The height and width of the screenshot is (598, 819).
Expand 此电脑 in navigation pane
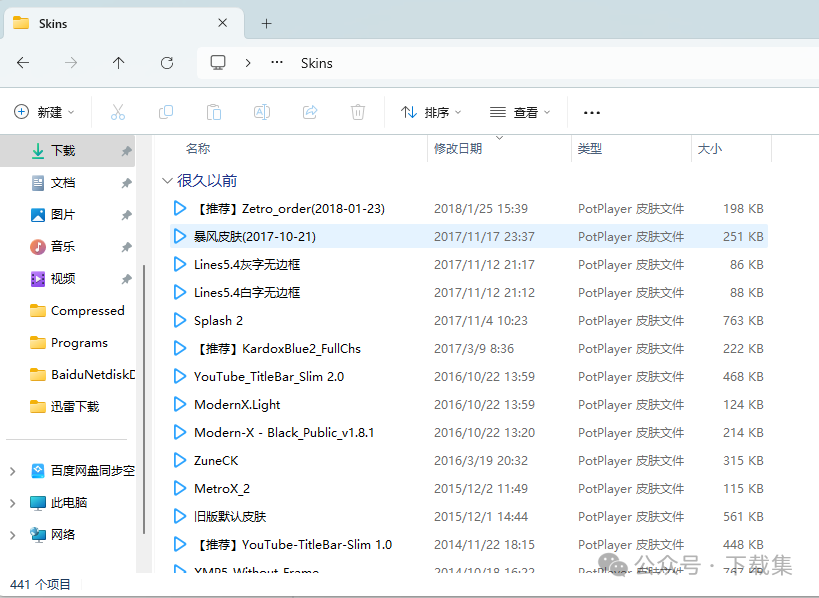coord(13,503)
